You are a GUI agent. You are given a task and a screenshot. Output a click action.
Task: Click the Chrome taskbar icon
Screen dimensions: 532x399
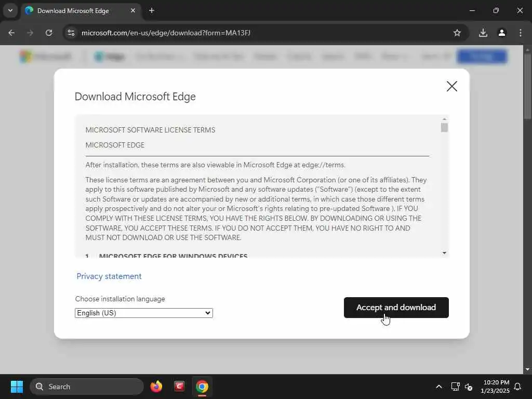pyautogui.click(x=202, y=387)
